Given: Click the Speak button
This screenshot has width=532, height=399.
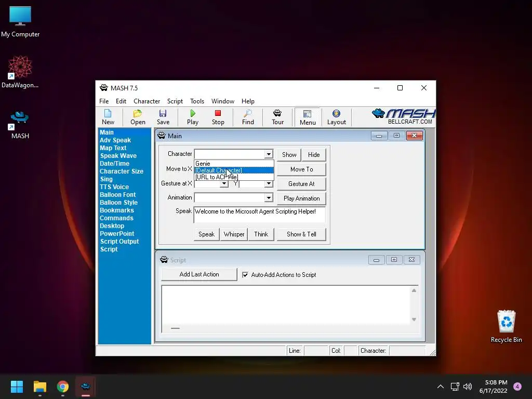Looking at the screenshot, I should [206, 234].
